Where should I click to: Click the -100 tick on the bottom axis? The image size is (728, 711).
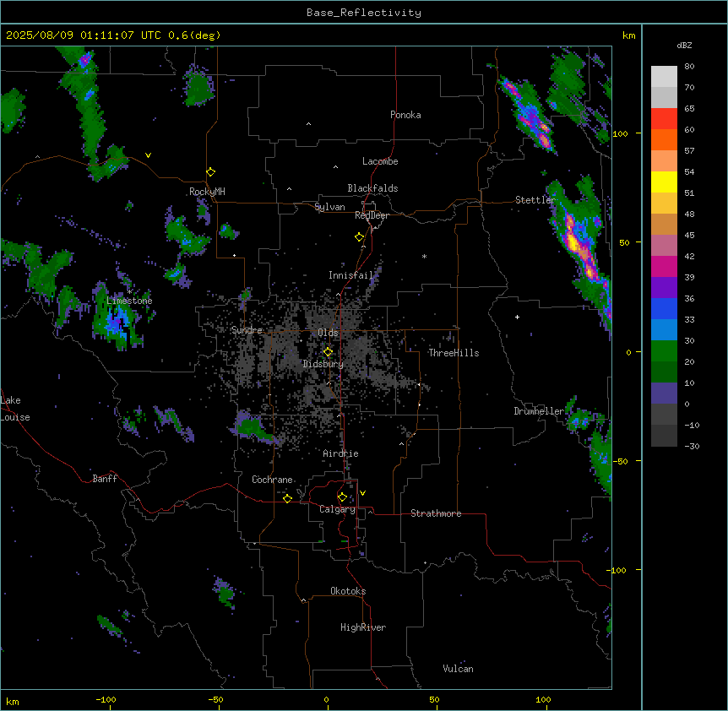(106, 700)
